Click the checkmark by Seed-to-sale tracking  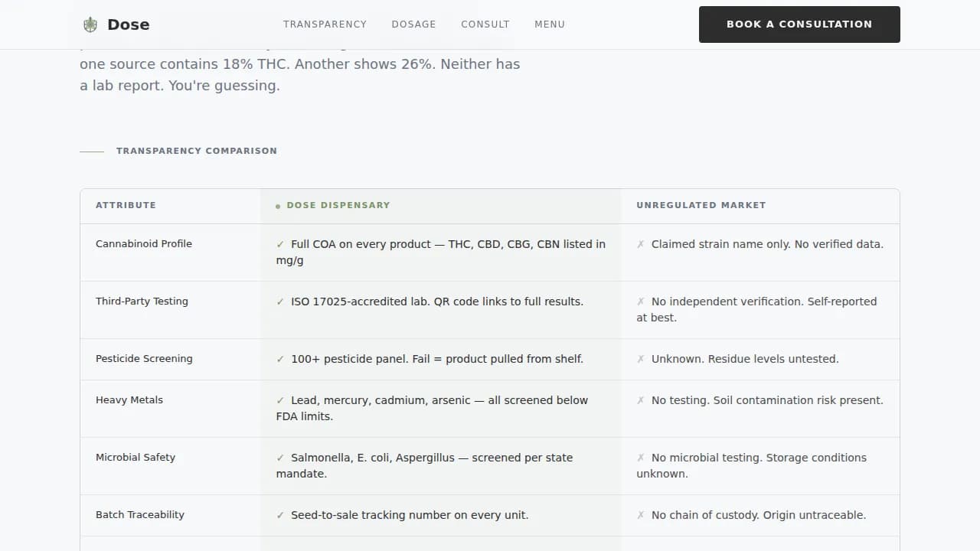(280, 515)
